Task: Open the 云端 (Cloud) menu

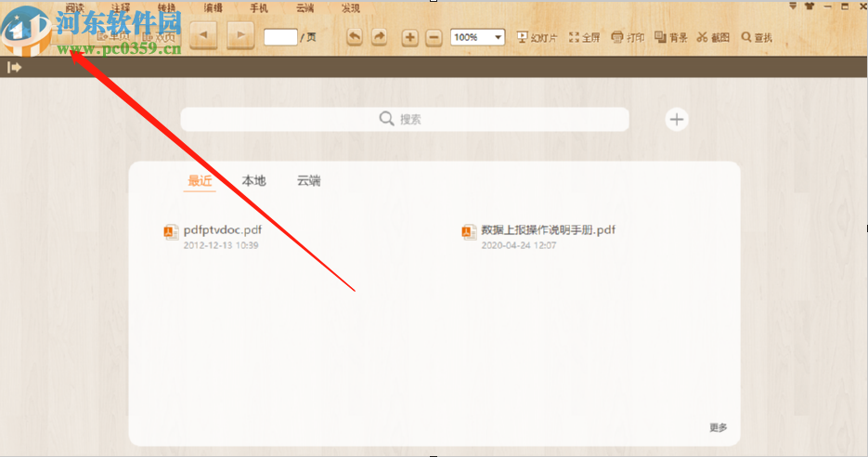Action: (305, 7)
